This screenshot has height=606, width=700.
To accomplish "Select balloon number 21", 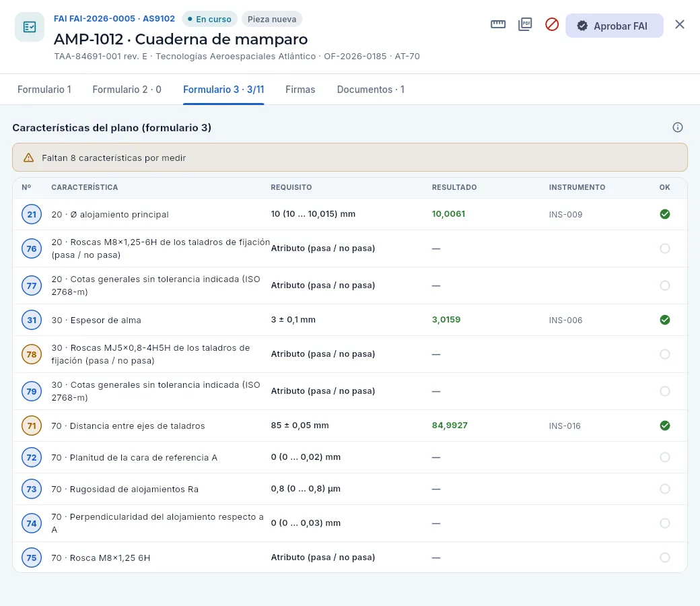I will click(x=32, y=214).
